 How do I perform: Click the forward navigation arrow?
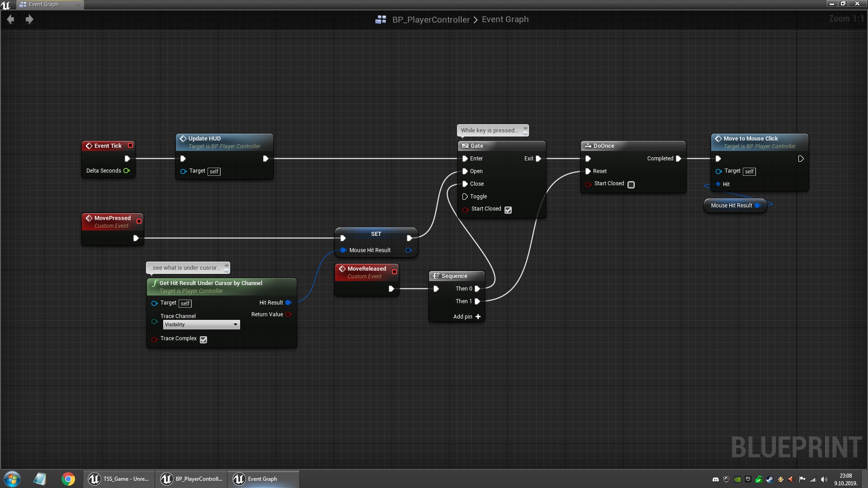[29, 19]
